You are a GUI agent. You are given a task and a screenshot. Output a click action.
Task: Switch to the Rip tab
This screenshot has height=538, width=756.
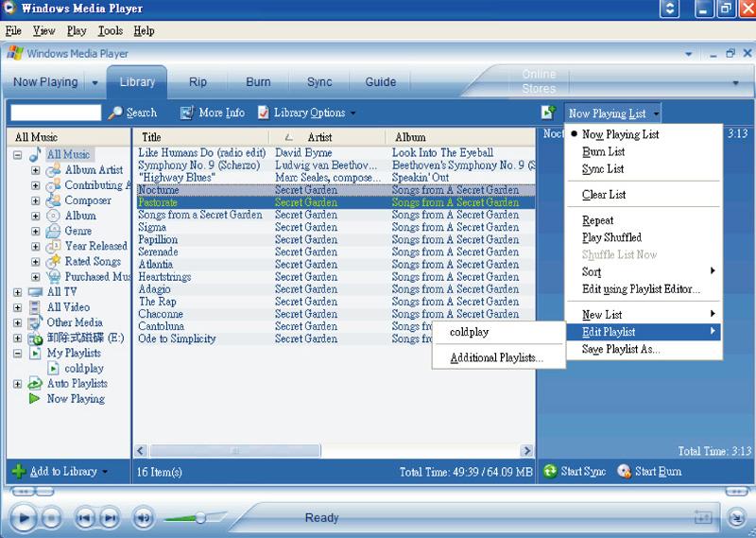pyautogui.click(x=198, y=82)
